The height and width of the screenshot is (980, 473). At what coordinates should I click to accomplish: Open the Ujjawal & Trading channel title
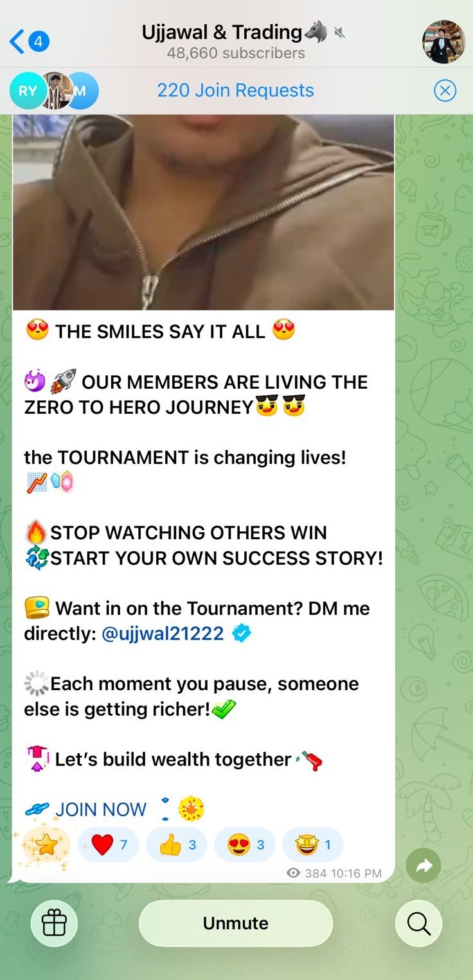tap(222, 32)
